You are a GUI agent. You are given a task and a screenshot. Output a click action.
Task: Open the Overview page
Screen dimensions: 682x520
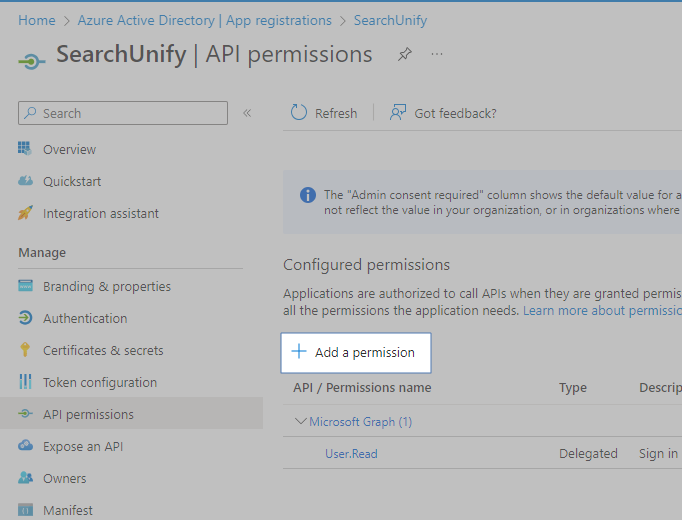tap(69, 149)
